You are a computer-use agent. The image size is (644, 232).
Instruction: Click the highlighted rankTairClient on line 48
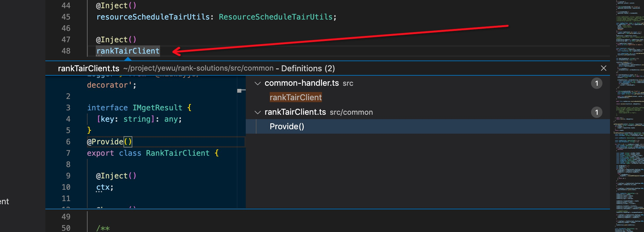tap(128, 51)
